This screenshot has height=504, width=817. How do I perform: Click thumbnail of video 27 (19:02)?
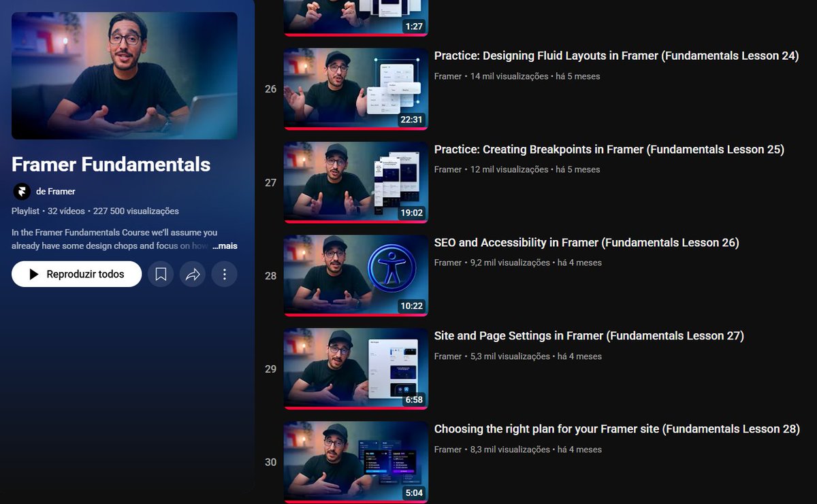[x=355, y=182]
